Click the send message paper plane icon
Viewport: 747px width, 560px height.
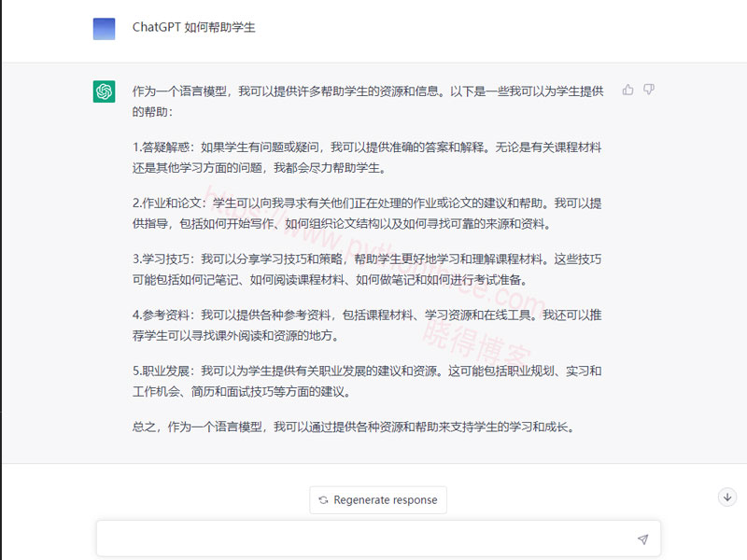(x=642, y=539)
